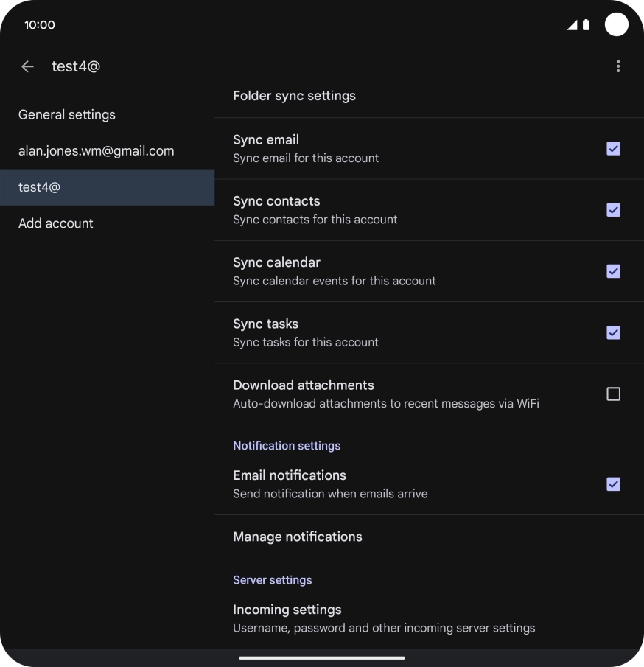Select the alan.jones.wm@gmail.com account
Image resolution: width=644 pixels, height=667 pixels.
(97, 151)
